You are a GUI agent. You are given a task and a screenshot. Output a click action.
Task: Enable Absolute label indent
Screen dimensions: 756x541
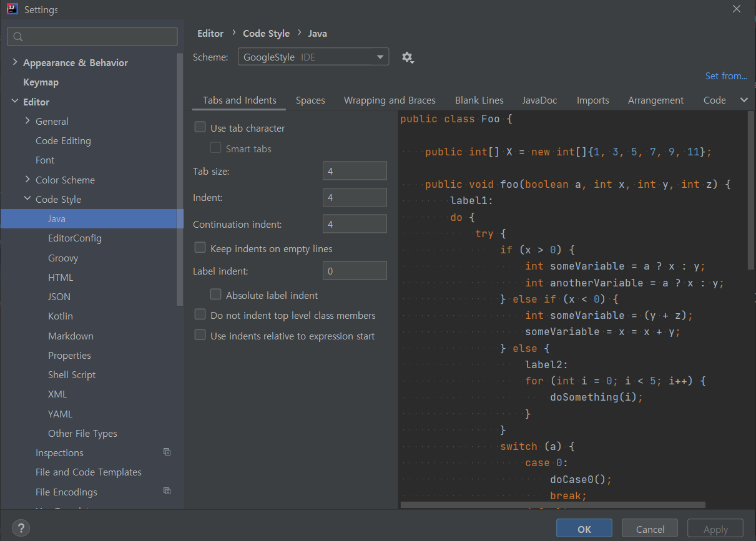click(x=215, y=294)
